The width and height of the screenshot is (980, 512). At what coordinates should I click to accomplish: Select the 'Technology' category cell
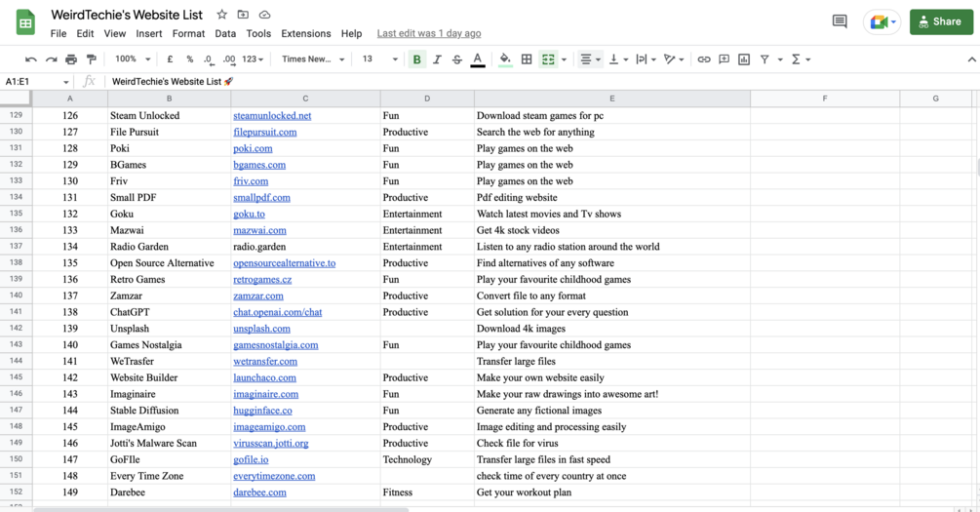[427, 459]
